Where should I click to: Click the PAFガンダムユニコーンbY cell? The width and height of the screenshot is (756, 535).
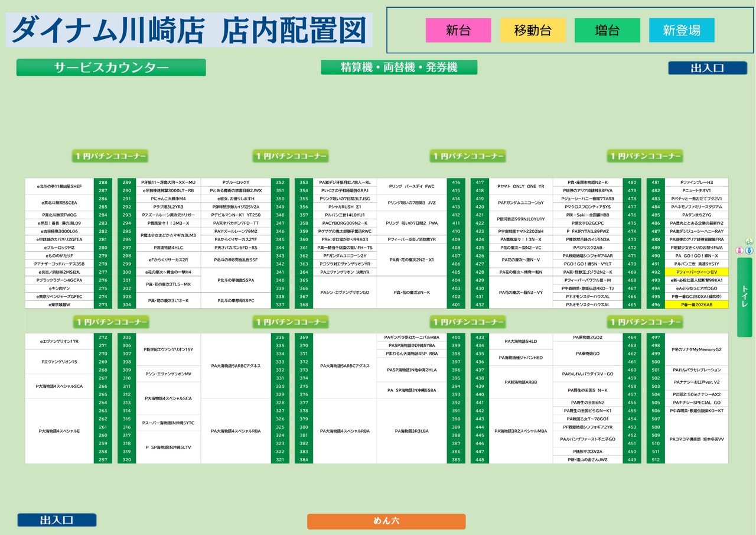(x=521, y=203)
